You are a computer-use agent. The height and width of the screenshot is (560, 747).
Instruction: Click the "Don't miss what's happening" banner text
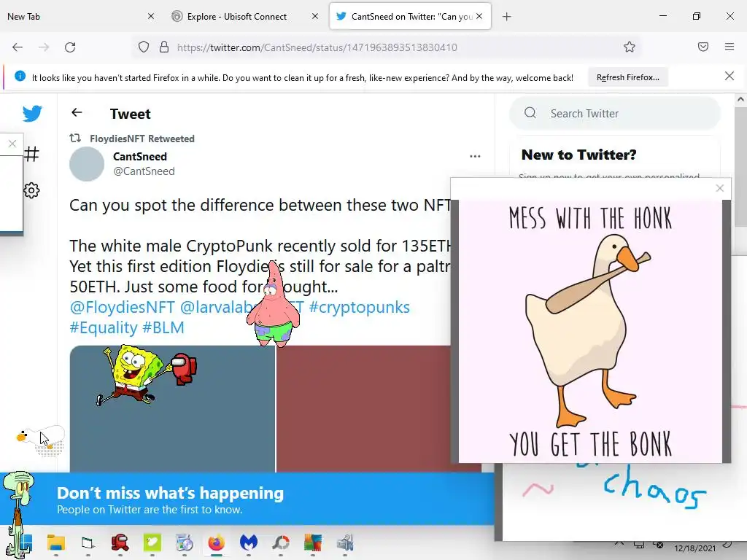point(170,493)
